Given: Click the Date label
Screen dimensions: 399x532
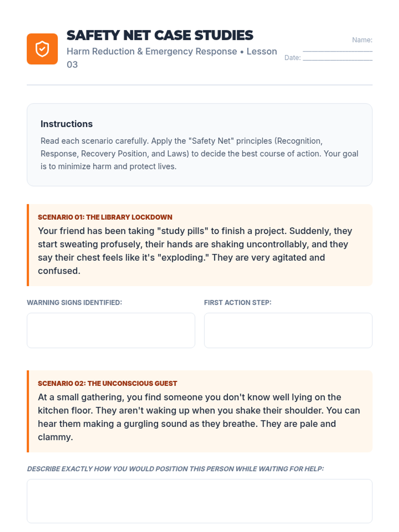Looking at the screenshot, I should [x=292, y=58].
